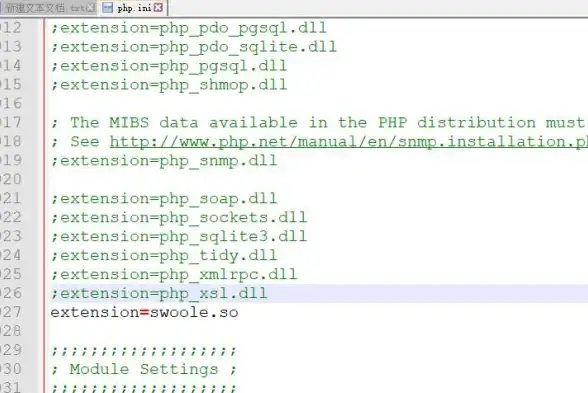The width and height of the screenshot is (588, 393).
Task: Click the line ;extension=php_pdo_pgsql.dll
Action: [x=189, y=28]
